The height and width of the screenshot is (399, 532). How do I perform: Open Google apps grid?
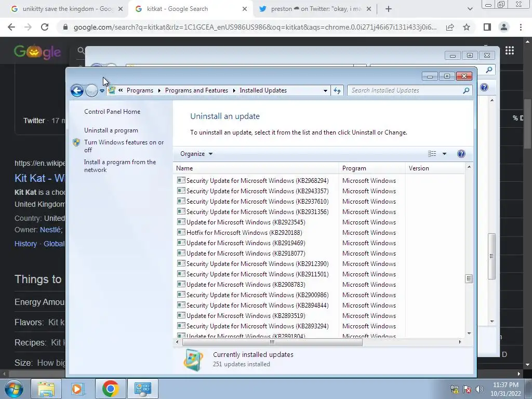click(x=510, y=51)
